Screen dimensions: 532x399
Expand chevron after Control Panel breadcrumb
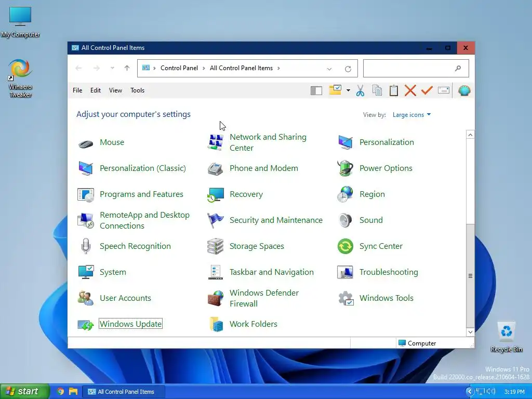pos(204,68)
